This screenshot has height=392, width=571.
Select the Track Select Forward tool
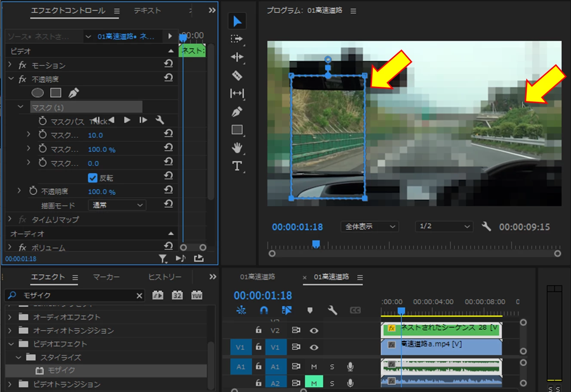(x=237, y=39)
